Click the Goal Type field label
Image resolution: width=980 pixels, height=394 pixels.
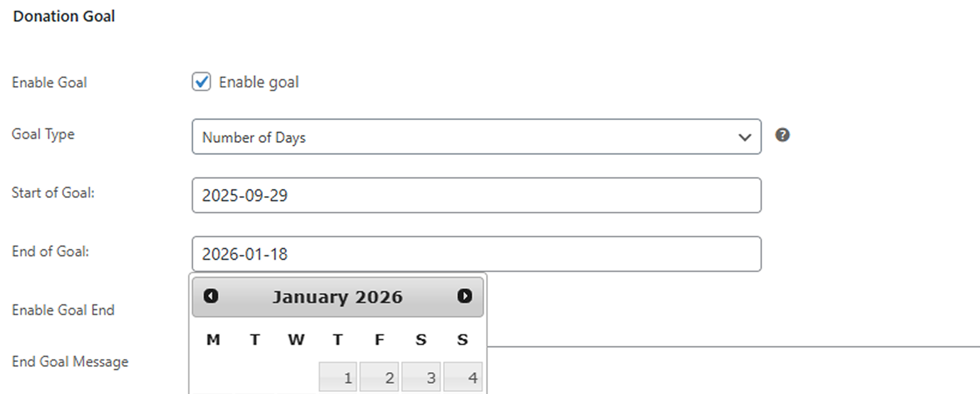pyautogui.click(x=43, y=134)
